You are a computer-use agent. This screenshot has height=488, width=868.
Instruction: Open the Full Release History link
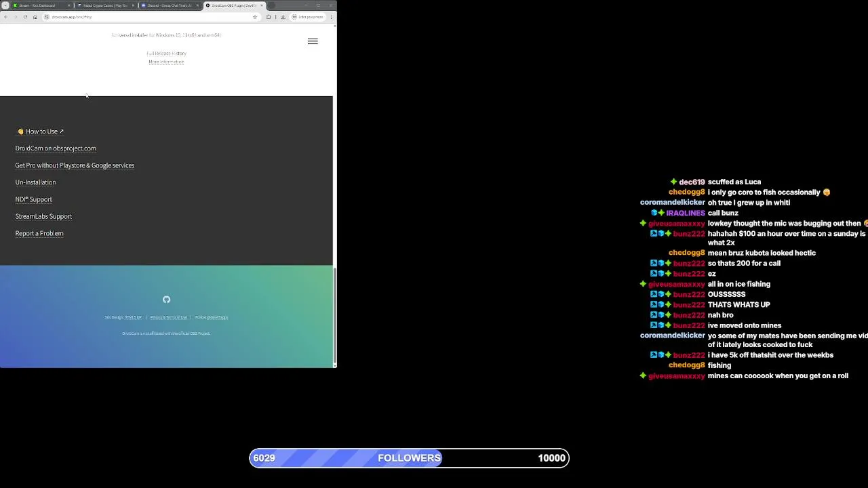[x=166, y=53]
